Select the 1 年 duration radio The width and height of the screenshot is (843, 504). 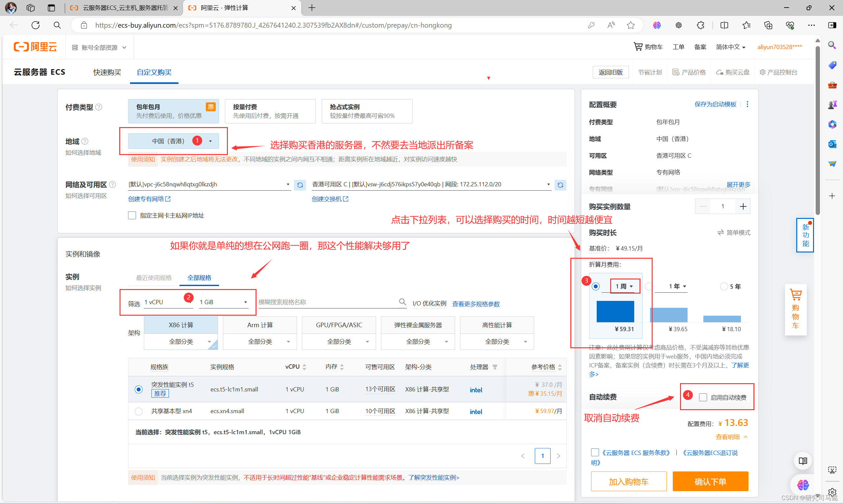[x=649, y=286]
